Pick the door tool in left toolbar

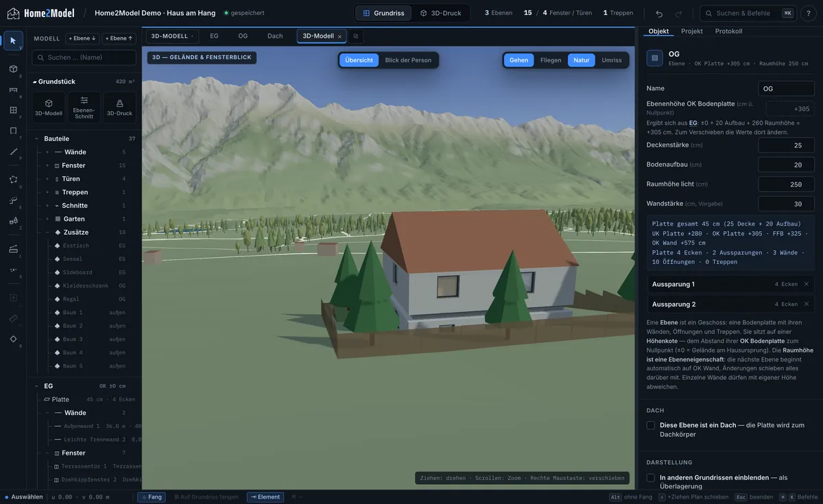tap(13, 130)
